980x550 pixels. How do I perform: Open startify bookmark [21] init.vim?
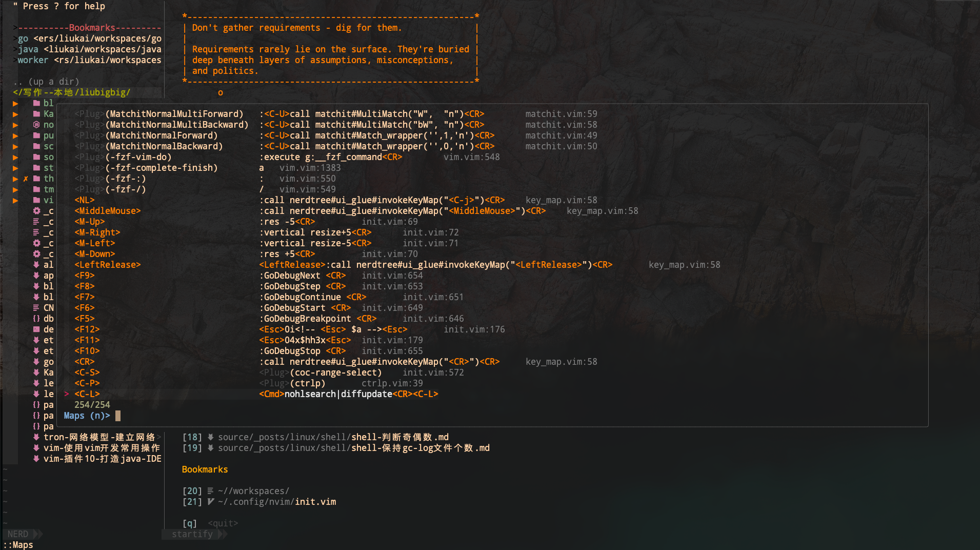pyautogui.click(x=259, y=502)
